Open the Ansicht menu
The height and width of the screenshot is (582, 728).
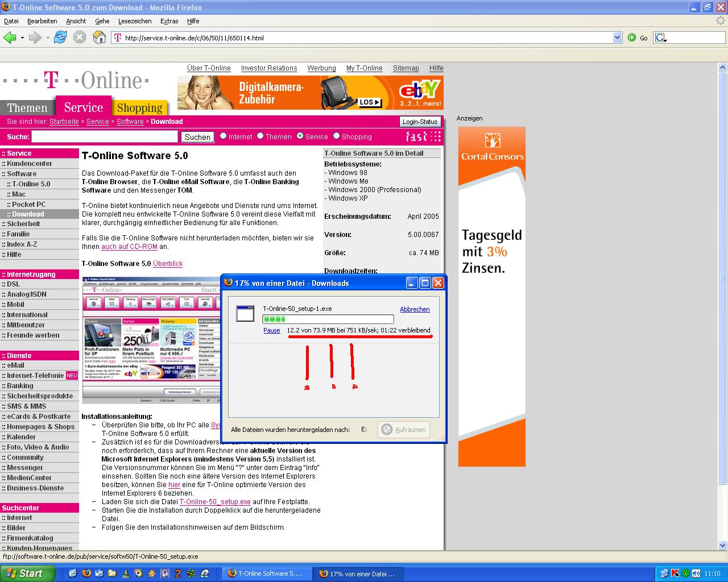coord(76,21)
